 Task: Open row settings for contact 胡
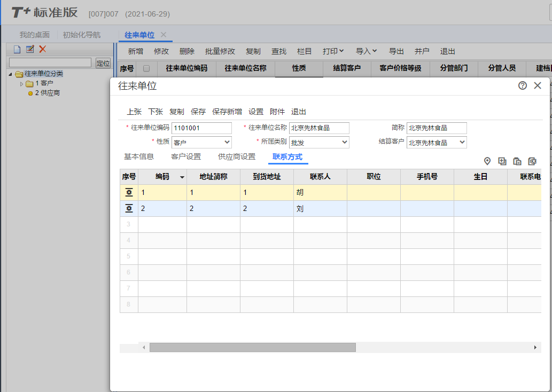click(129, 192)
